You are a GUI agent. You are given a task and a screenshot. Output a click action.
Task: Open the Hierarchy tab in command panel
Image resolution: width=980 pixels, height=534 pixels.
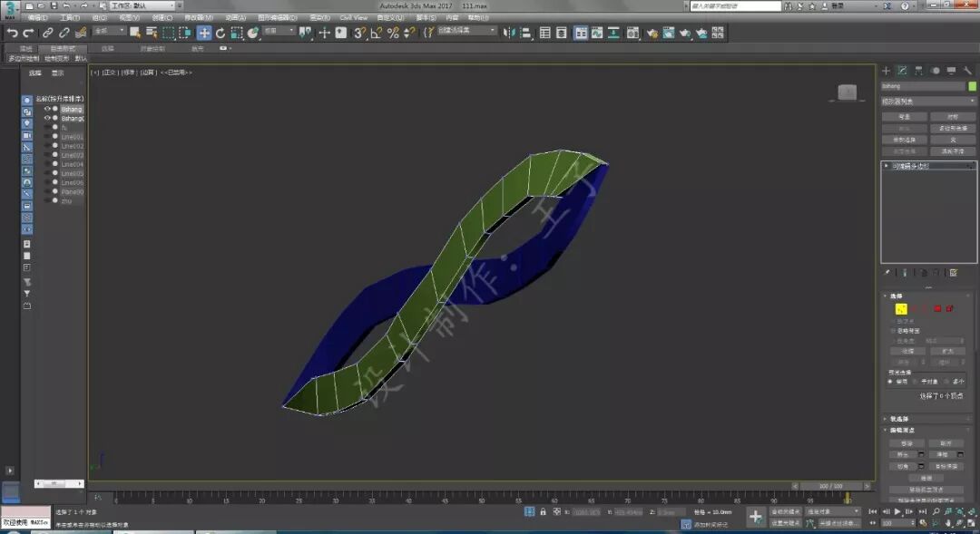pos(918,71)
